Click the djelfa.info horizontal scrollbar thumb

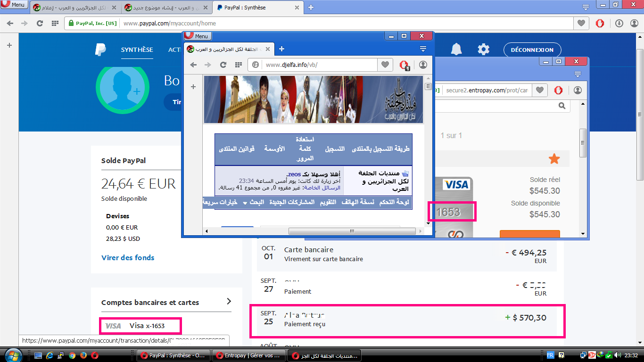click(x=352, y=231)
